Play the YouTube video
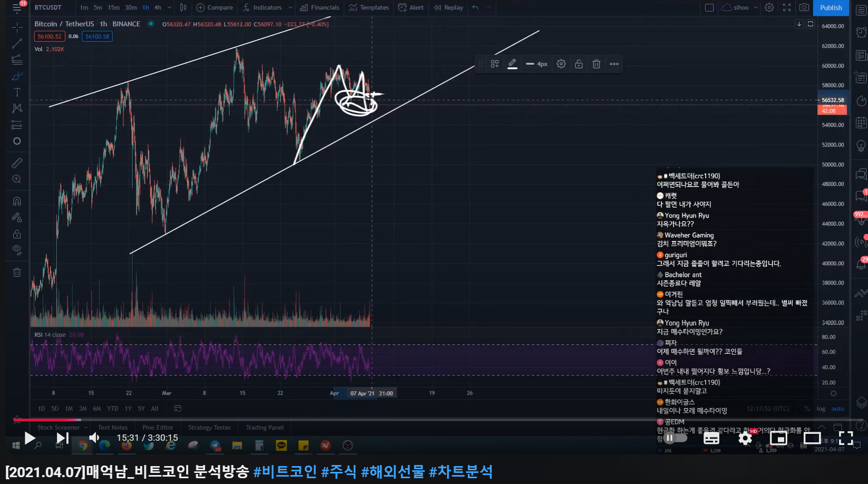The width and height of the screenshot is (868, 484). [x=30, y=438]
